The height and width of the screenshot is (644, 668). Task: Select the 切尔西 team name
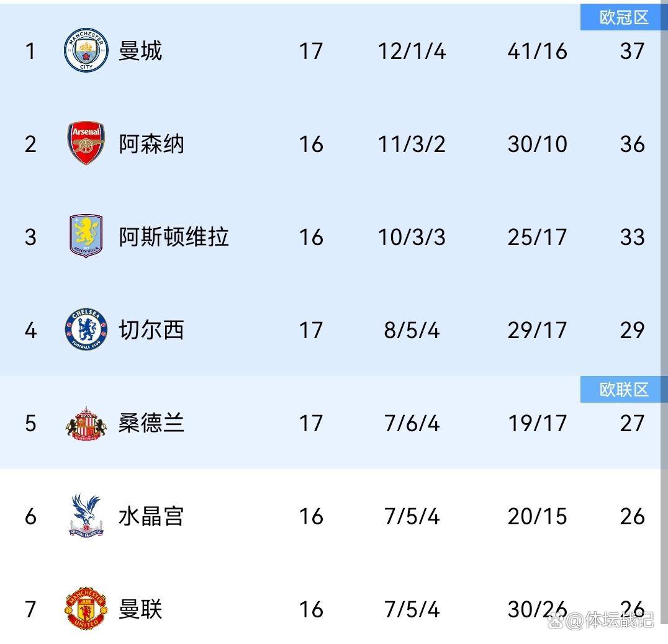point(151,330)
